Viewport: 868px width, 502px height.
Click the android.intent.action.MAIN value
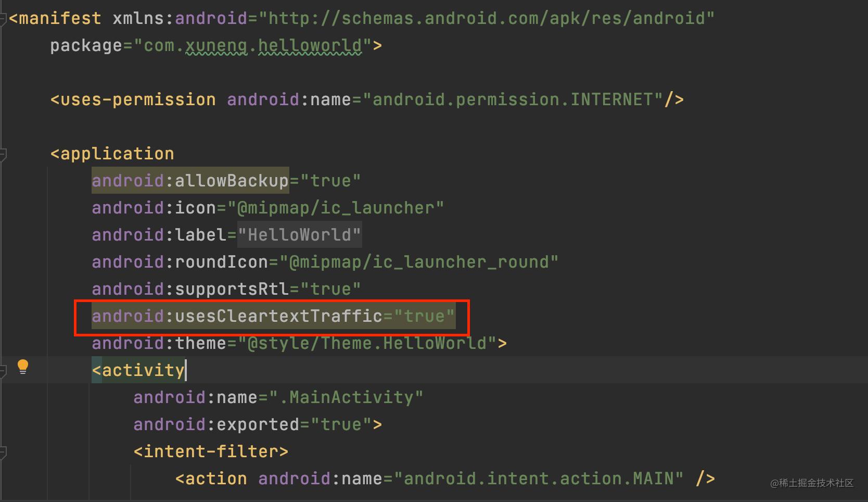pos(539,479)
